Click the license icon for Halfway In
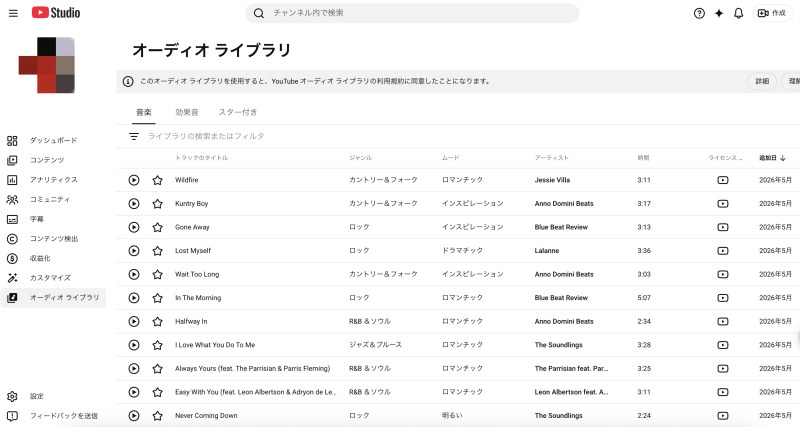Viewport: 800px width, 427px height. pos(723,321)
